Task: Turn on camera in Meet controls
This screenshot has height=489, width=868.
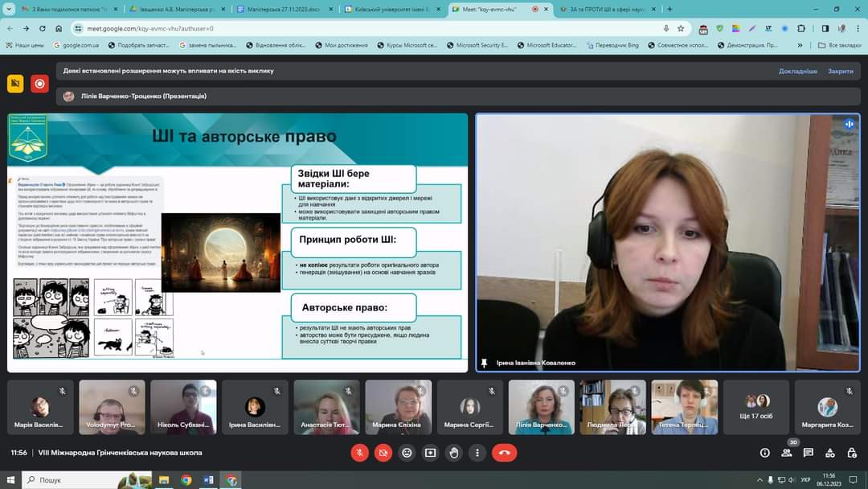Action: pos(383,453)
